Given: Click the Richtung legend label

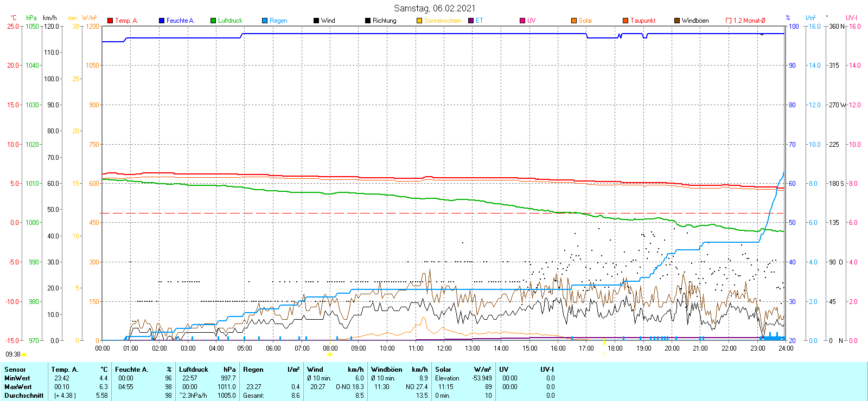Looking at the screenshot, I should pyautogui.click(x=384, y=21).
